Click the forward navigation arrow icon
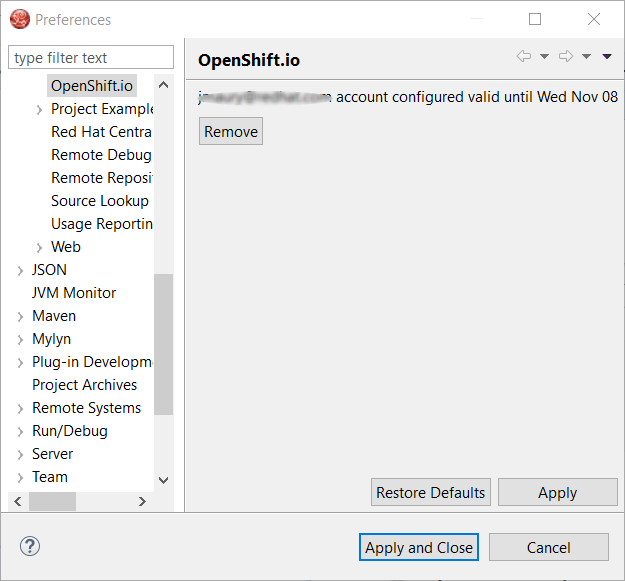625x581 pixels. click(x=566, y=57)
